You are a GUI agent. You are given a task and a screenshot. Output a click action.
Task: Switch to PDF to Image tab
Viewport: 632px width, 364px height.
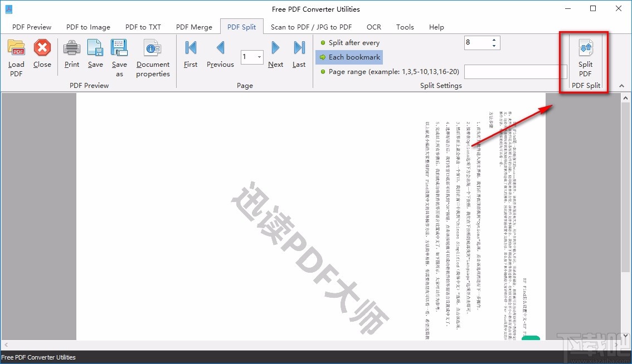point(88,27)
